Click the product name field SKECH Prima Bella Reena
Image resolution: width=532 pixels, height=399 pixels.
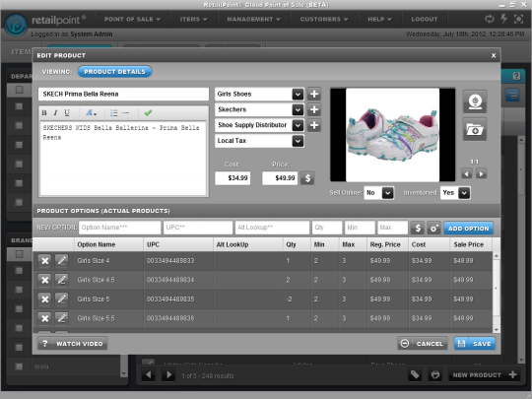(x=123, y=94)
